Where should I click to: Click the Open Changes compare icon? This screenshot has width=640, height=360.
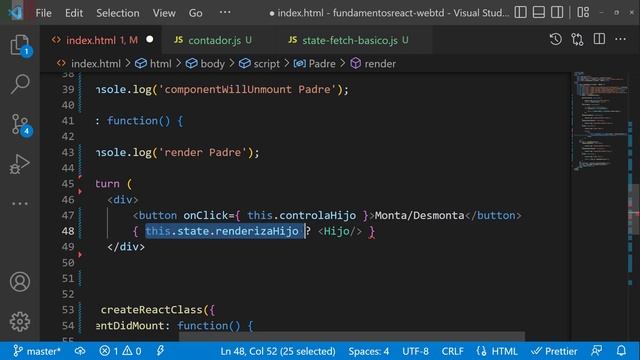[x=577, y=40]
